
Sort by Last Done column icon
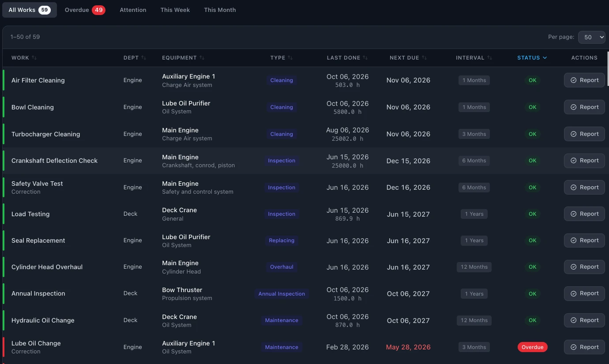point(365,58)
